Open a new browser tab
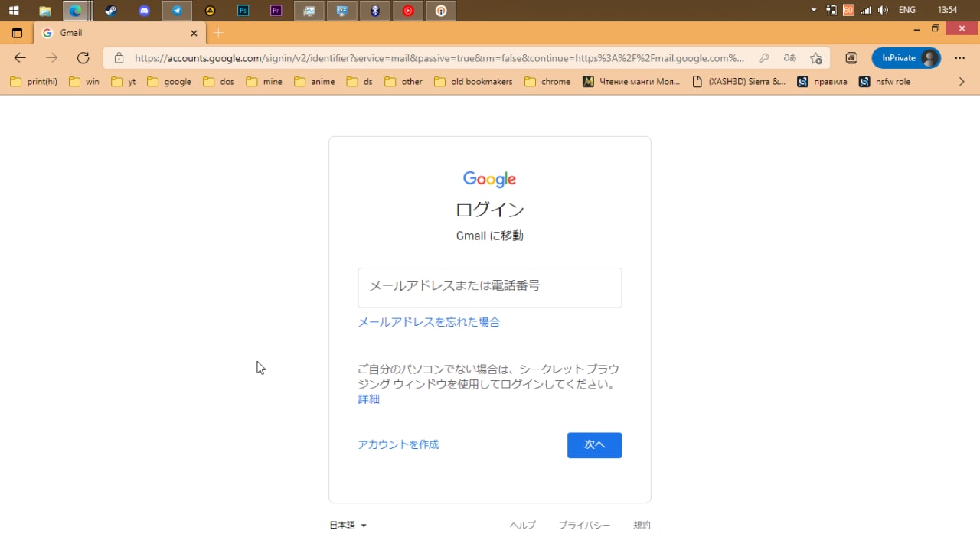Screen dimensions: 980x550 (x=218, y=33)
